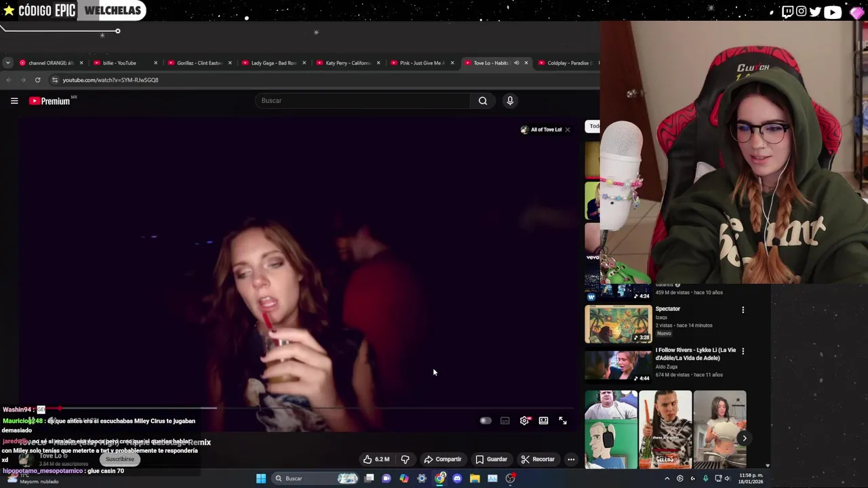Dismiss the All of Tove Lo! card
868x488 pixels.
point(568,129)
